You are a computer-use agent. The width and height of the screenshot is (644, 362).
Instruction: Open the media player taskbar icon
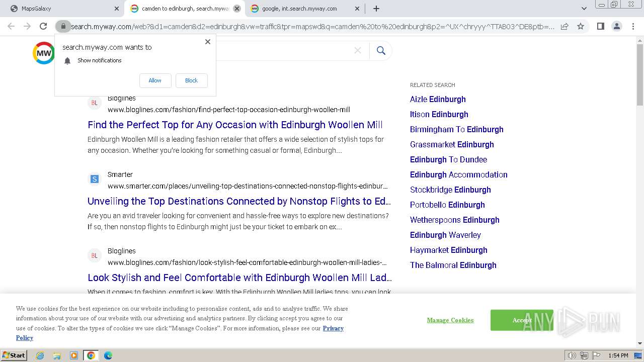tap(74, 355)
